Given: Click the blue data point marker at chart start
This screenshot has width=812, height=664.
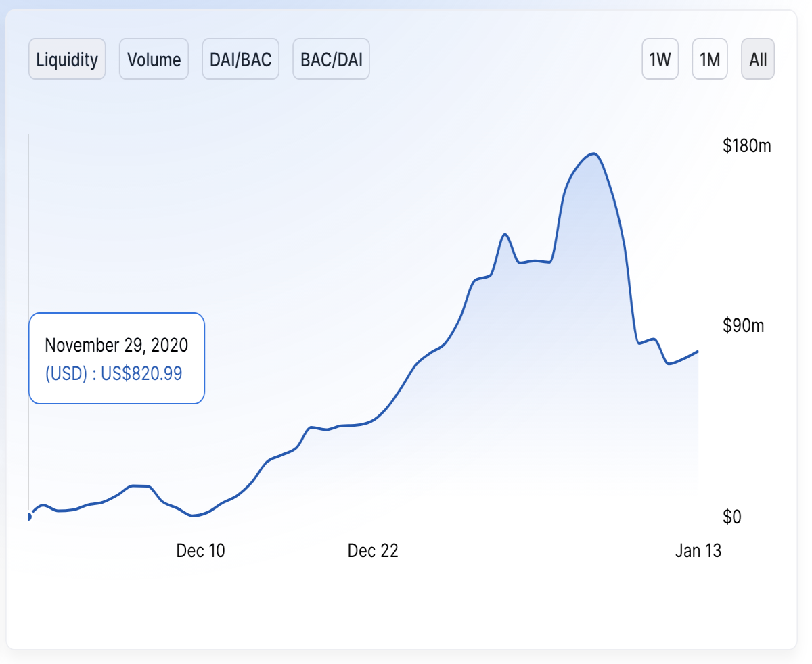Looking at the screenshot, I should tap(29, 516).
